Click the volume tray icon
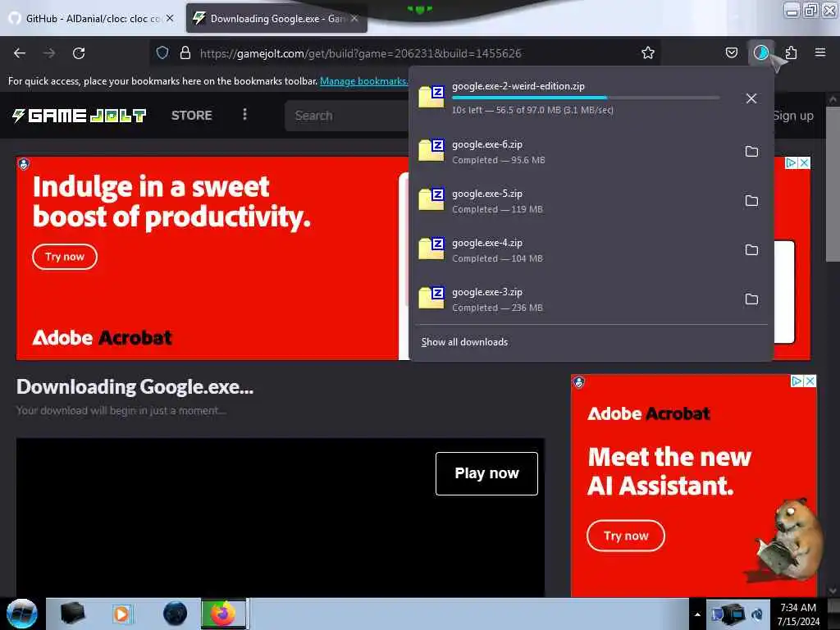The image size is (840, 630). point(756,614)
